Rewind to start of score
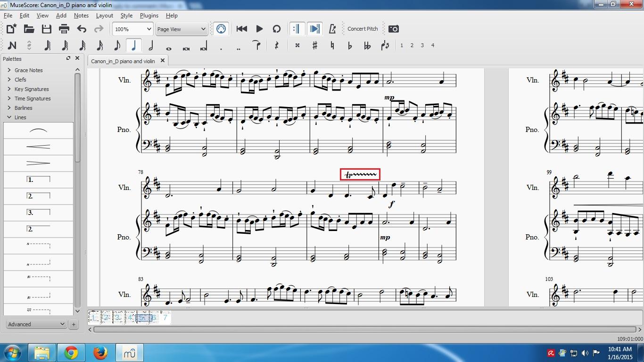 242,29
